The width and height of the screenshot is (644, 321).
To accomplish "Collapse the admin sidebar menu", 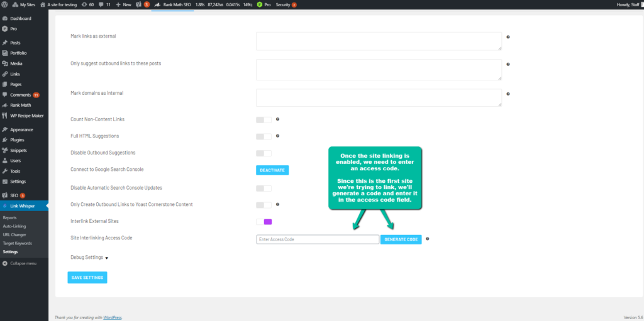I will click(19, 264).
